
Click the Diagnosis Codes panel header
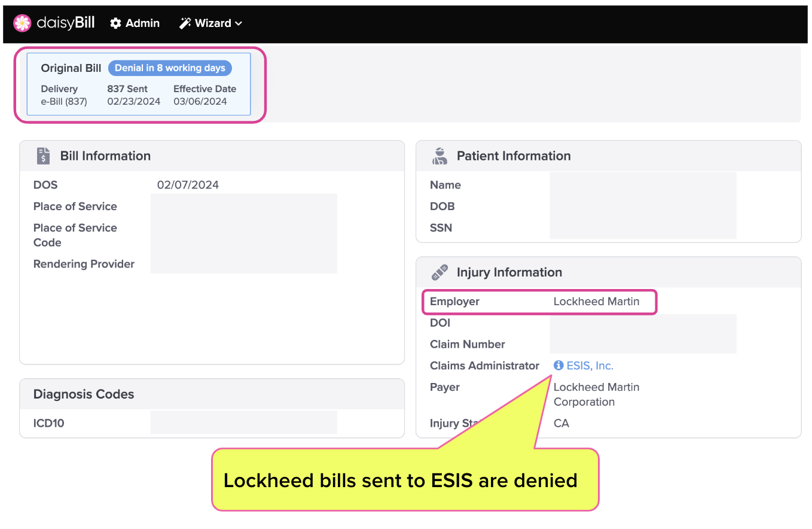tap(212, 394)
